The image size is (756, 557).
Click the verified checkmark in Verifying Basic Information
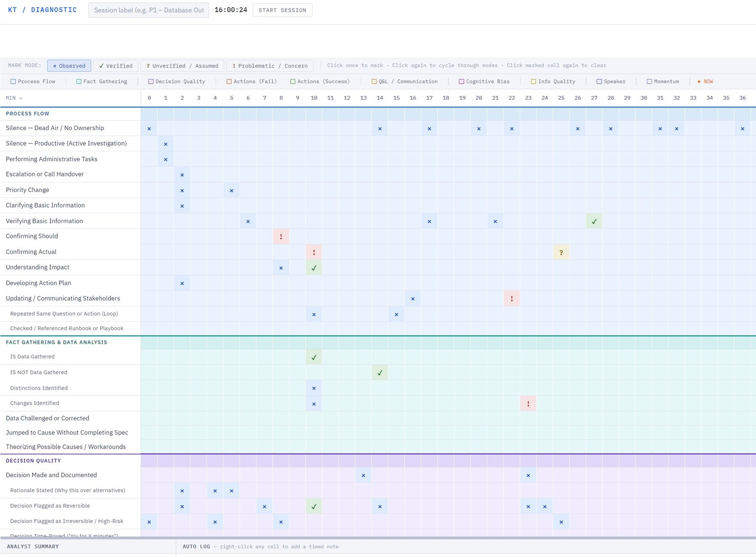(x=594, y=221)
